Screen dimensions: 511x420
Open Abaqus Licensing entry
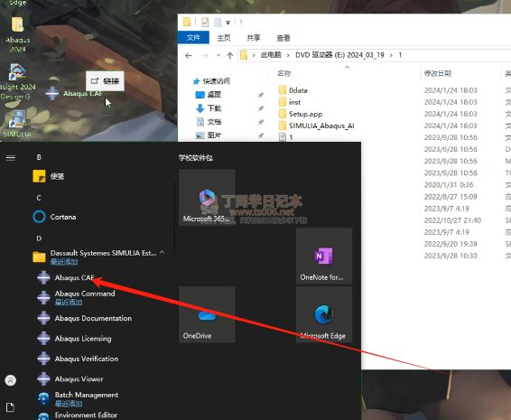(83, 339)
